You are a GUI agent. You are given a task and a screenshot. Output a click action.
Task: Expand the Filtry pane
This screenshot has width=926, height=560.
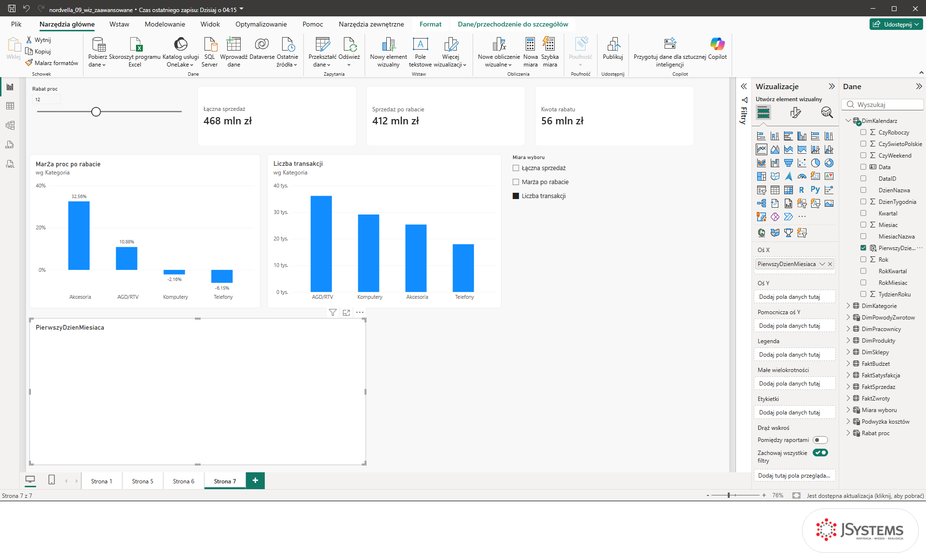[744, 86]
